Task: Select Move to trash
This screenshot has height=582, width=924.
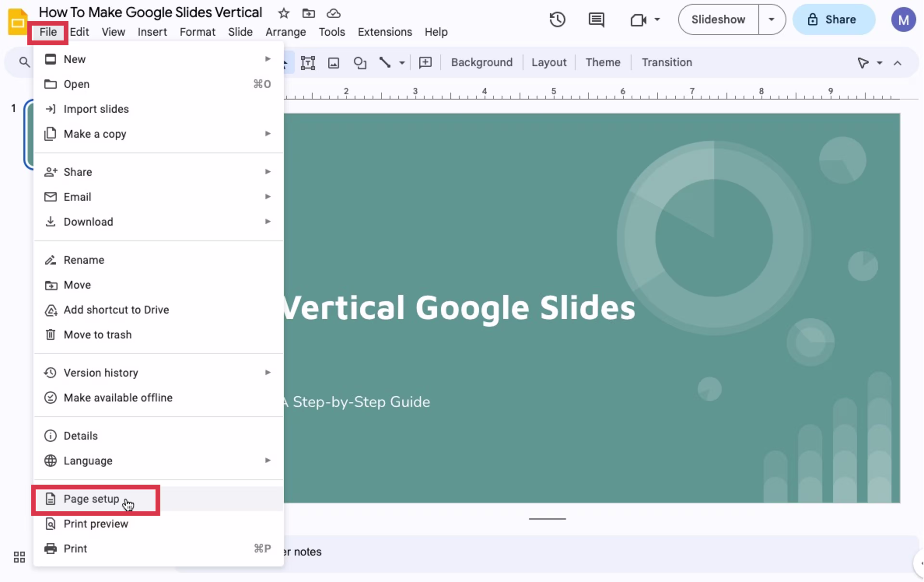Action: (x=158, y=335)
